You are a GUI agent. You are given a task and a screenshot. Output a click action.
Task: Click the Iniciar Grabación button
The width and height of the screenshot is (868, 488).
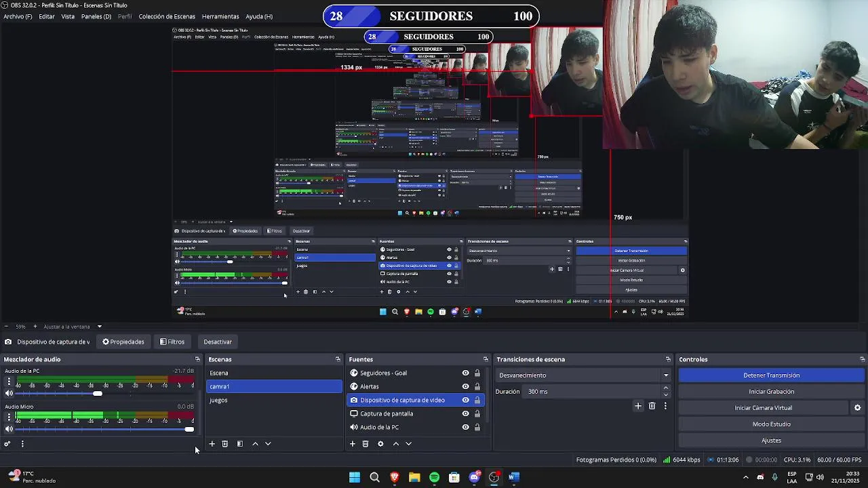click(x=772, y=392)
